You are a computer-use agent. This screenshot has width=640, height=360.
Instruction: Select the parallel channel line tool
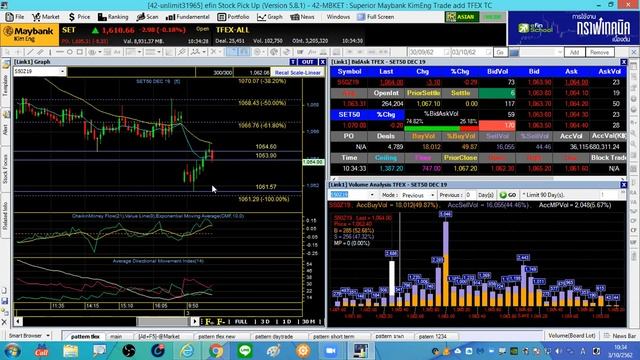pyautogui.click(x=40, y=52)
